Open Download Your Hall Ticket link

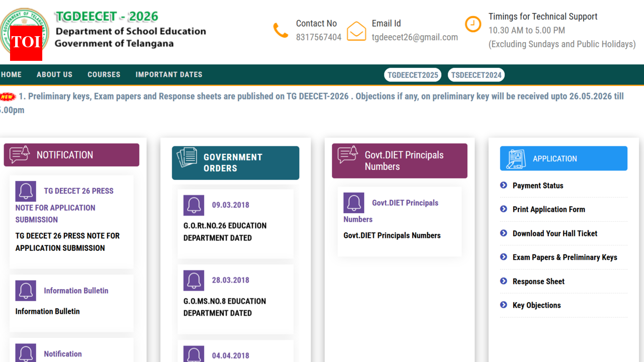click(x=555, y=233)
